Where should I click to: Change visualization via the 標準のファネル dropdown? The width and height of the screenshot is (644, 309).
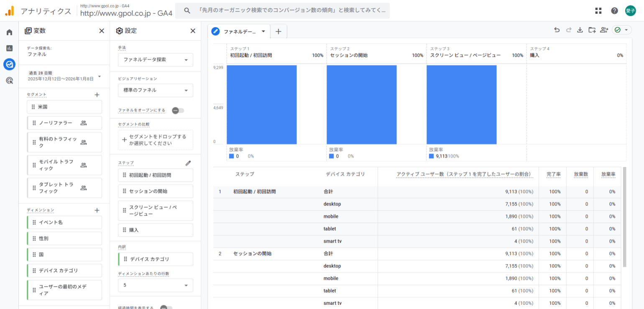155,90
